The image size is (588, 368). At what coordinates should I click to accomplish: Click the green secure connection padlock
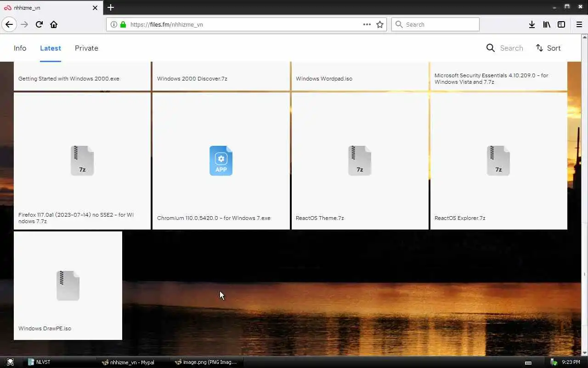123,24
